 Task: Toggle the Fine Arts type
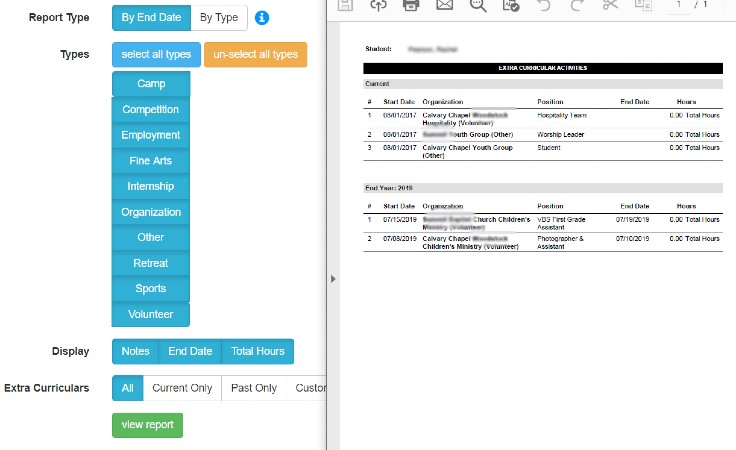[151, 160]
